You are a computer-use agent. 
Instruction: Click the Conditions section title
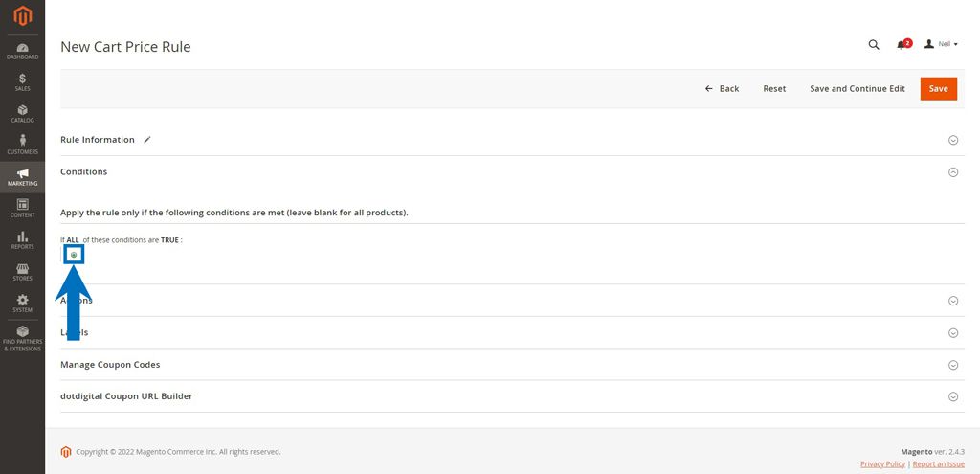[84, 171]
